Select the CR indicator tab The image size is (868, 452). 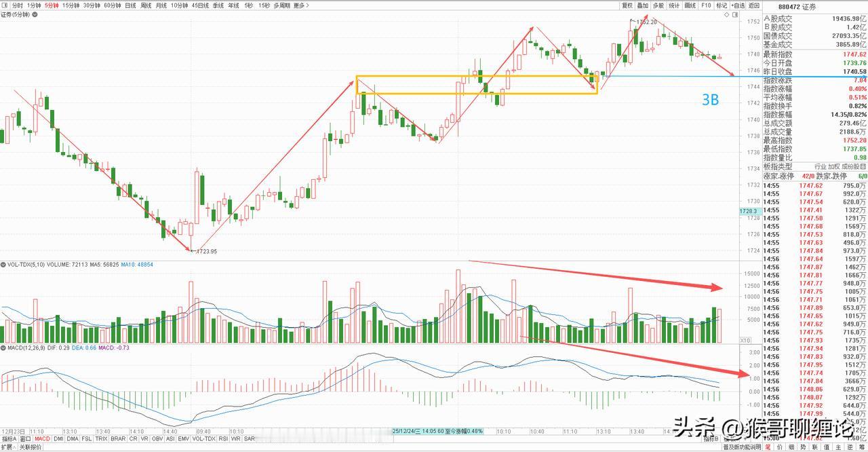coord(133,438)
